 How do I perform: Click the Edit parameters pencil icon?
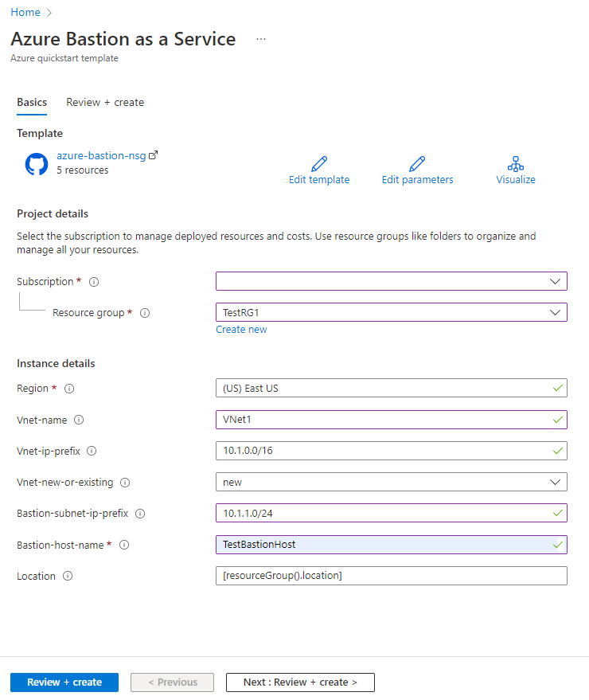coord(417,164)
